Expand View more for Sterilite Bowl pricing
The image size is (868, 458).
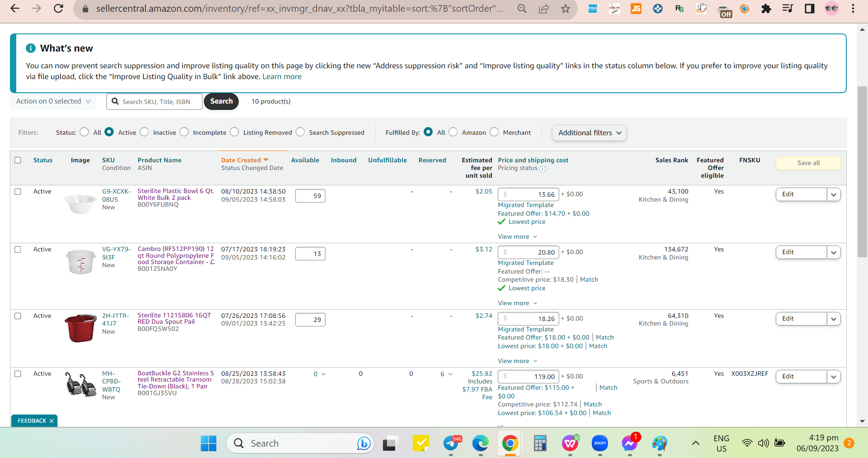518,236
